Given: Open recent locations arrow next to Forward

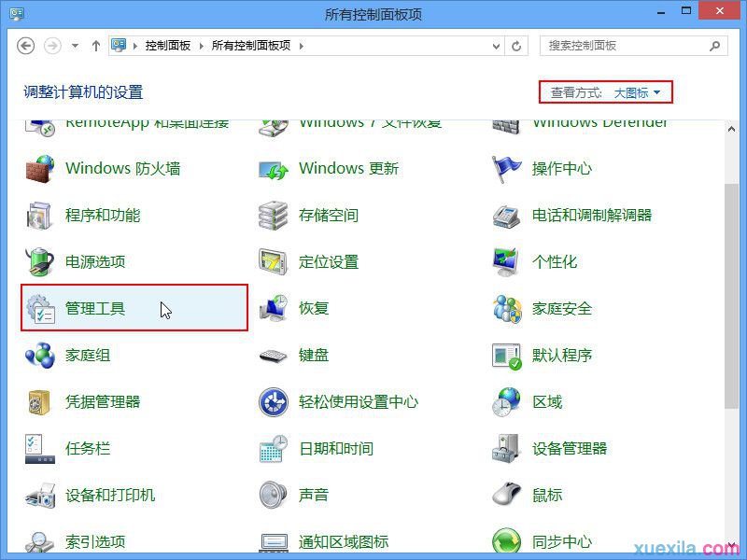Looking at the screenshot, I should (75, 46).
